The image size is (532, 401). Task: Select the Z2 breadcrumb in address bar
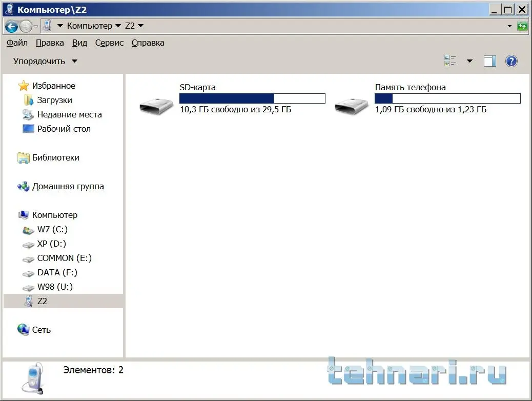coord(130,26)
